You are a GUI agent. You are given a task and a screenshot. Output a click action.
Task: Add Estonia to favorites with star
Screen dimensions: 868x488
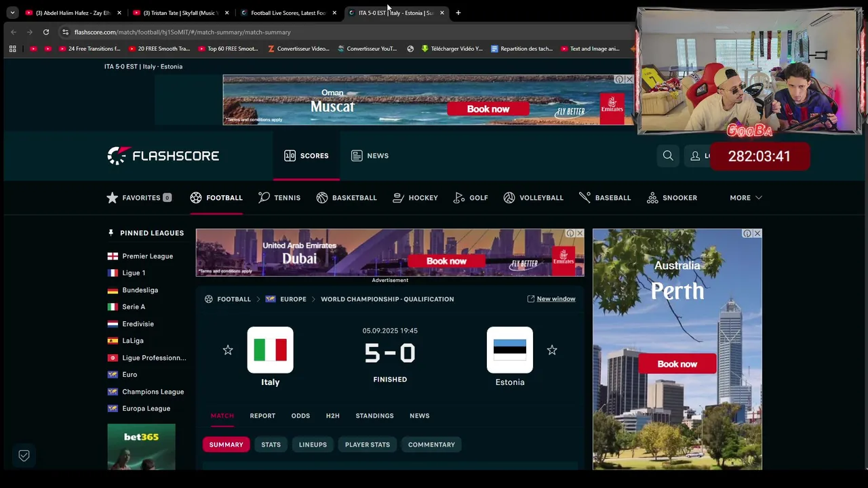click(x=552, y=350)
